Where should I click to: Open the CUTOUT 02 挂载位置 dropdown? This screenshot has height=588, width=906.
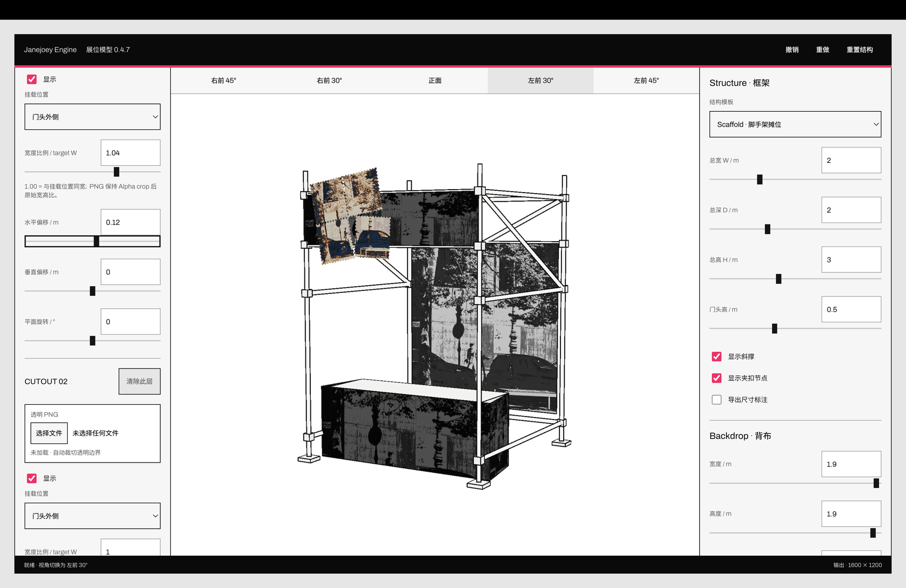coord(93,516)
